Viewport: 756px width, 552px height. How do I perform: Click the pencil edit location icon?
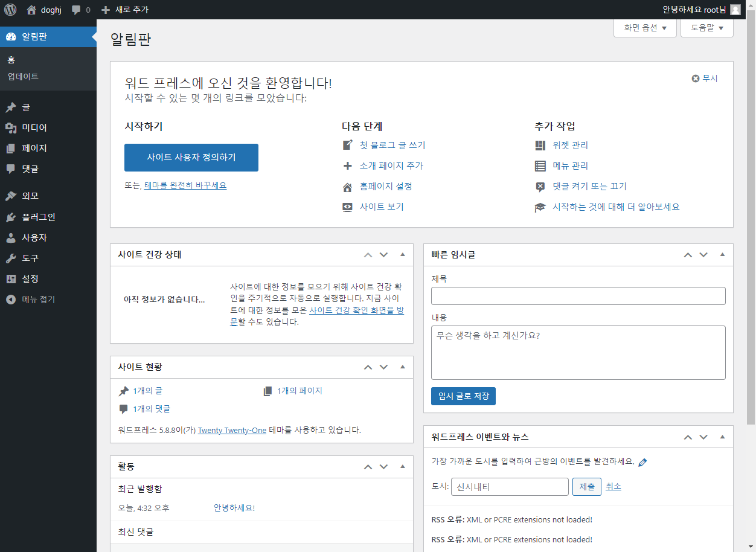642,463
